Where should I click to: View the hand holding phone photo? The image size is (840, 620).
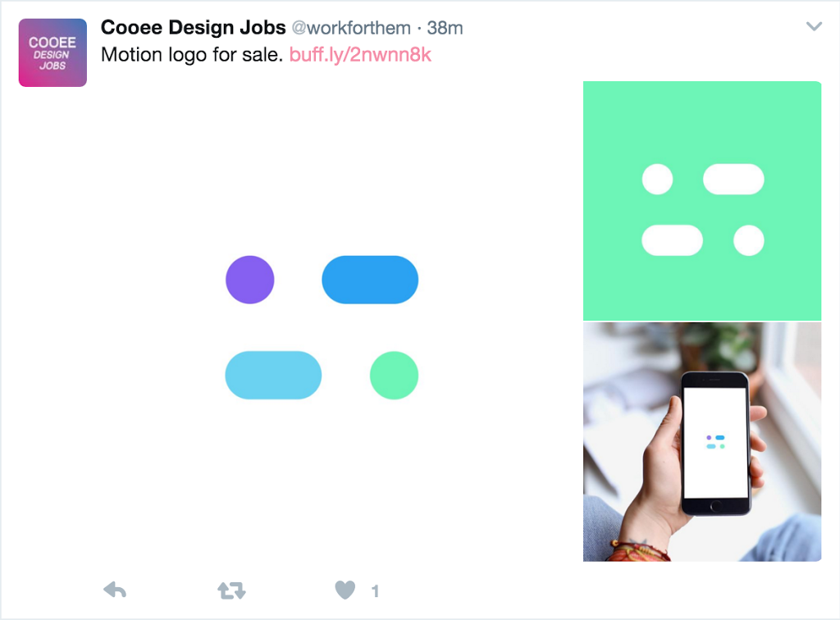(x=702, y=442)
